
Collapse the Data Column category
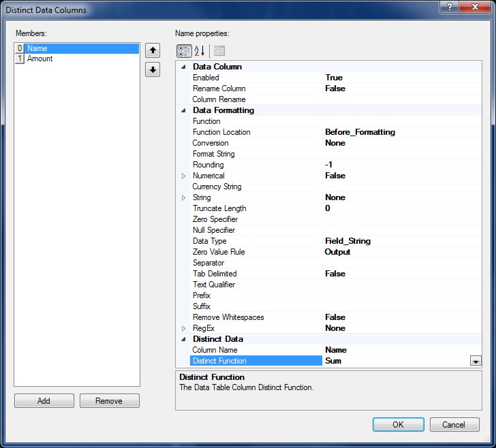(183, 67)
